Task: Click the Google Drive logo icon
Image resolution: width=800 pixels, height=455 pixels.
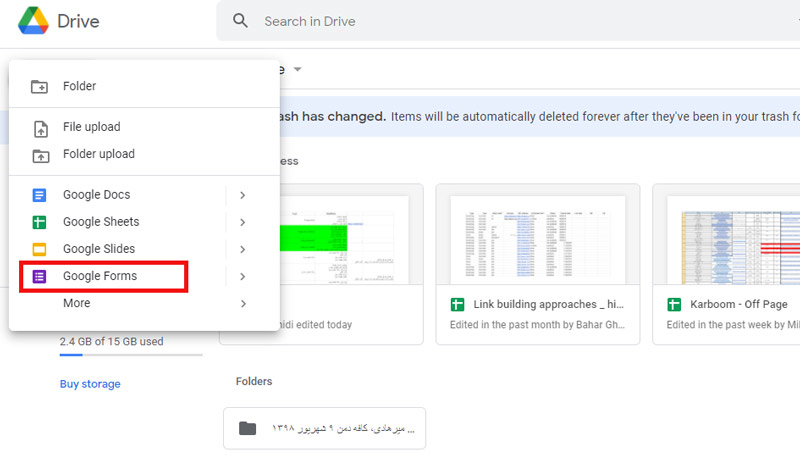Action: click(32, 20)
